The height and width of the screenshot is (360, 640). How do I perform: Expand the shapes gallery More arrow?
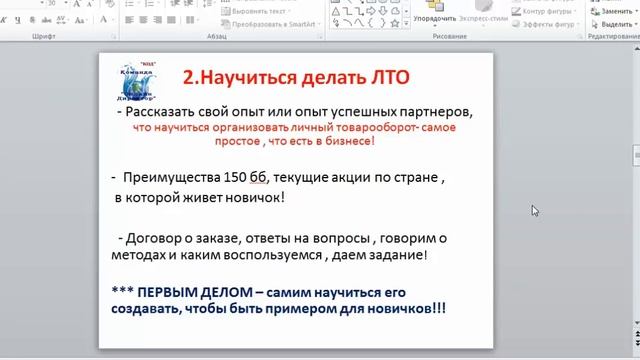(x=406, y=24)
